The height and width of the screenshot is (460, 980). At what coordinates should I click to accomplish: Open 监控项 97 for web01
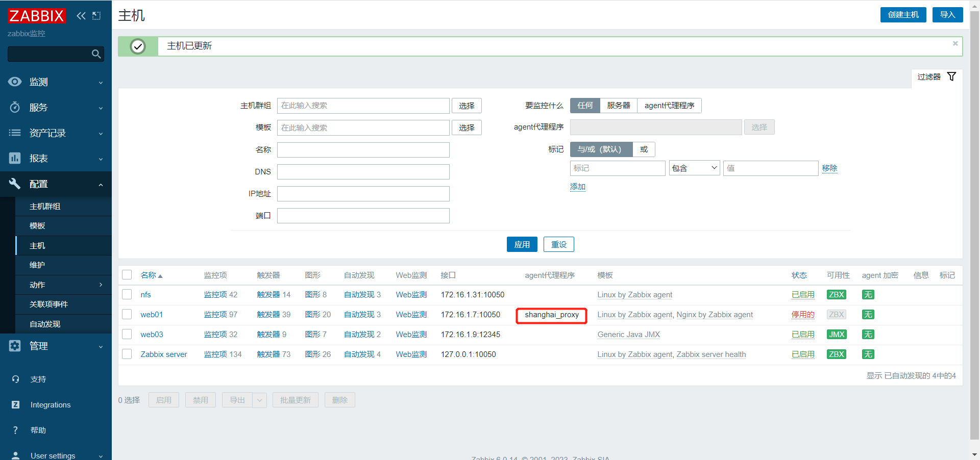coord(220,315)
